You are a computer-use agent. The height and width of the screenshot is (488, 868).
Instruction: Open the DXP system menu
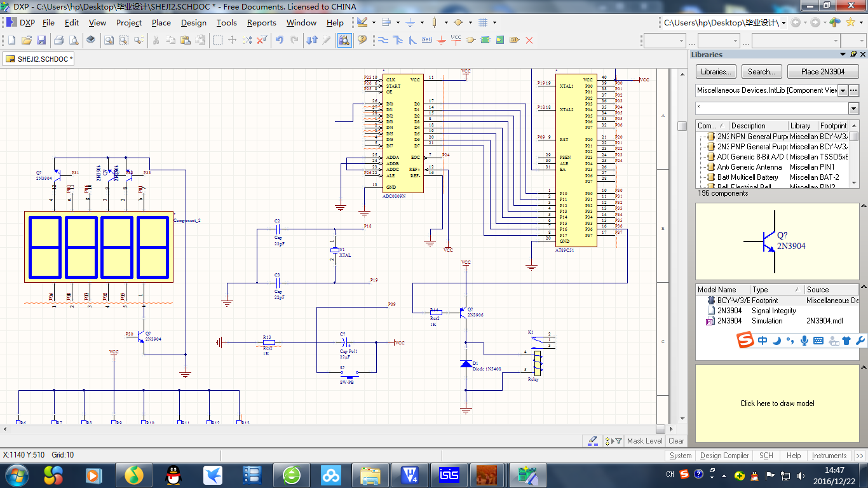click(21, 22)
